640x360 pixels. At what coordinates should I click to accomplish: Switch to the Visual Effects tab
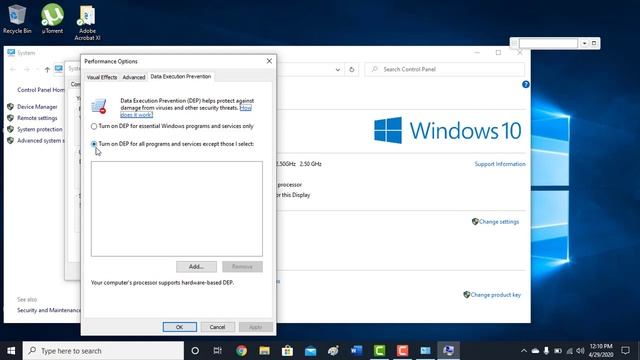point(102,77)
